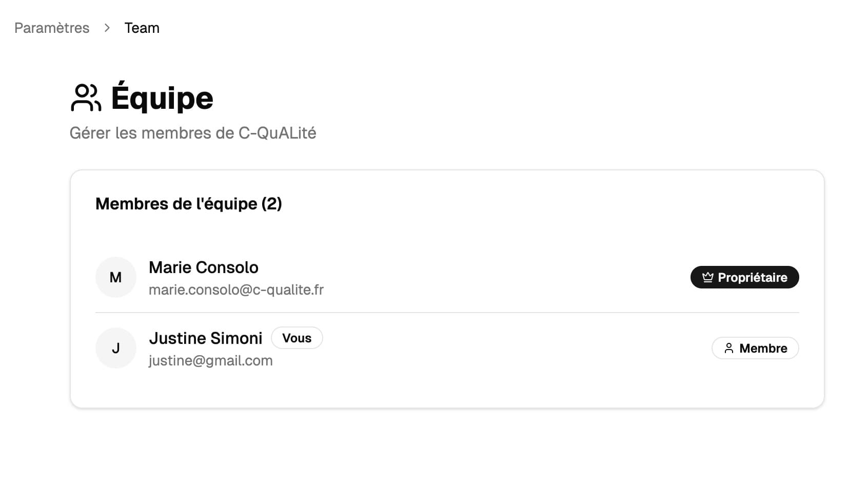Click marie.consolo@c-qualite.fr email address

(x=236, y=290)
